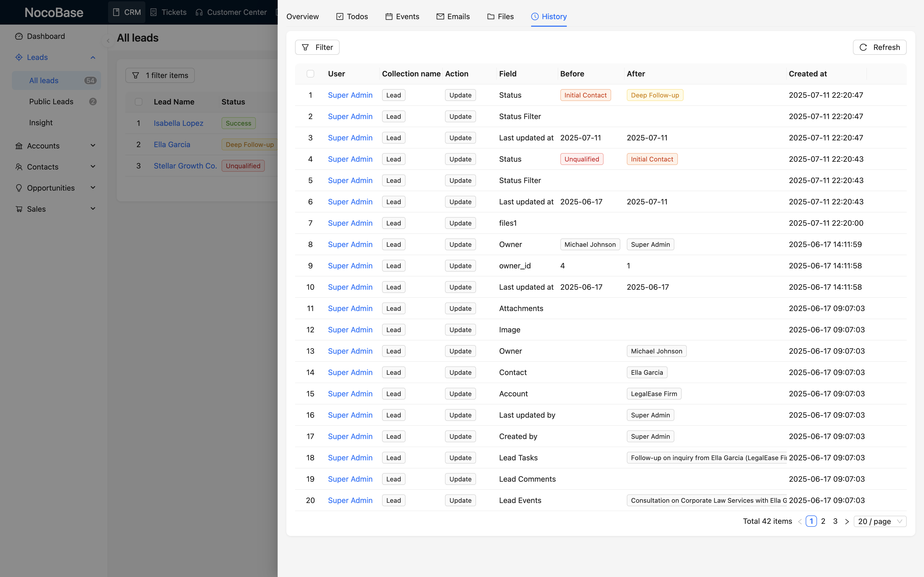Expand the Contacts section
Viewport: 924px width, 577px height.
pos(93,167)
